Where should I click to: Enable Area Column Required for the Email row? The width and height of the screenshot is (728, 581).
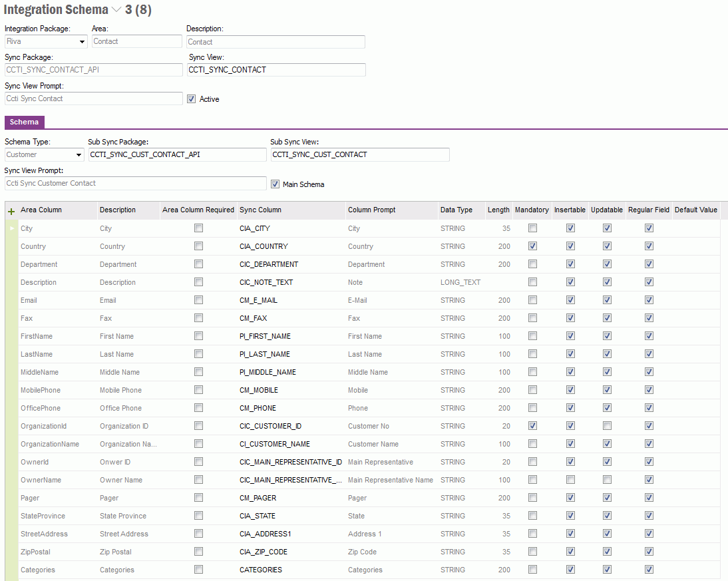click(198, 299)
